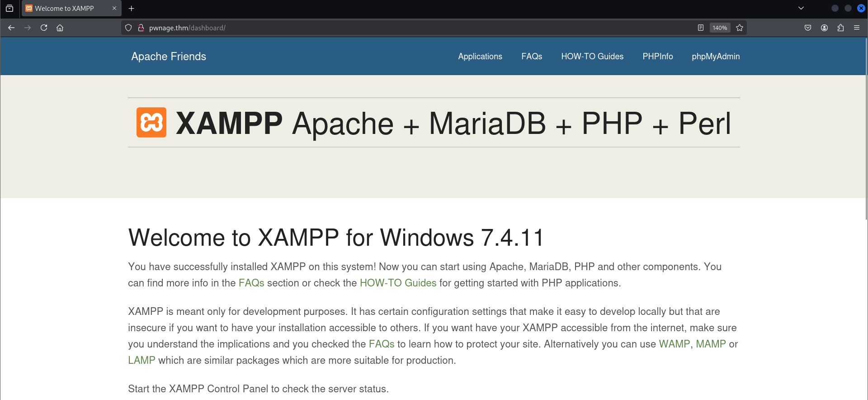The width and height of the screenshot is (868, 400).
Task: Expand the list all tabs chevron
Action: pyautogui.click(x=801, y=8)
